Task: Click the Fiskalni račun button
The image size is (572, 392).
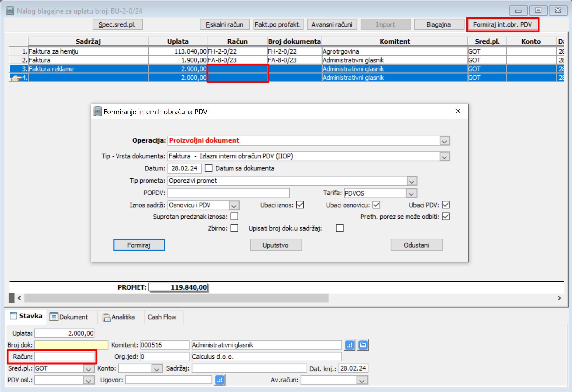Action: (224, 25)
